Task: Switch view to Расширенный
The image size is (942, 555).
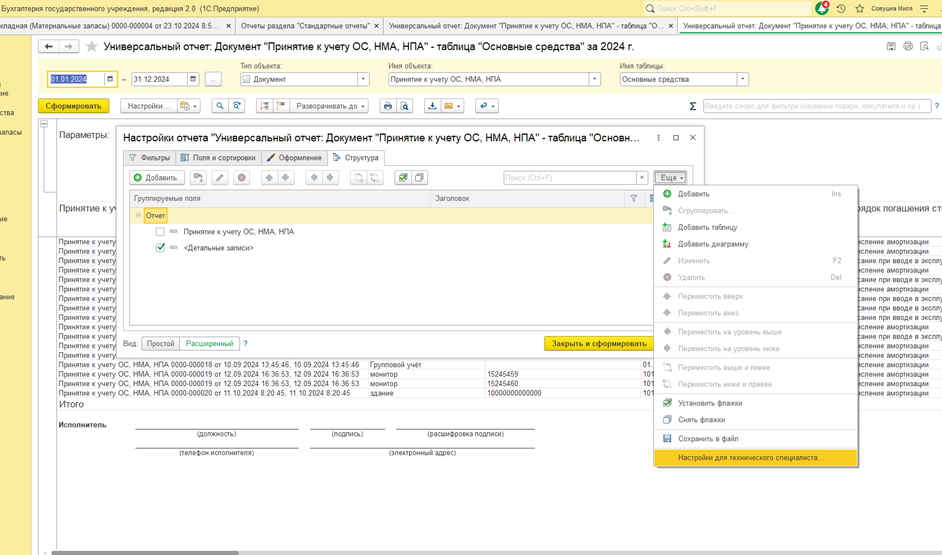Action: (x=209, y=344)
